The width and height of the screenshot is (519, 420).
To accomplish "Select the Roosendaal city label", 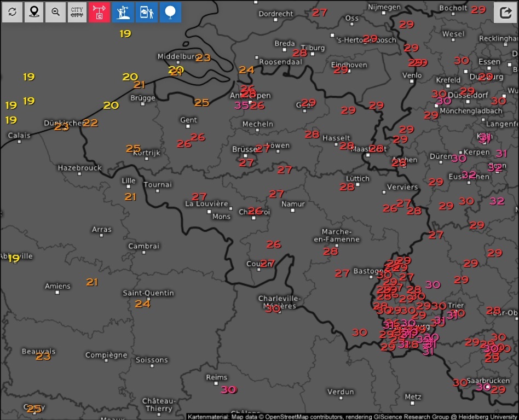I will click(281, 62).
